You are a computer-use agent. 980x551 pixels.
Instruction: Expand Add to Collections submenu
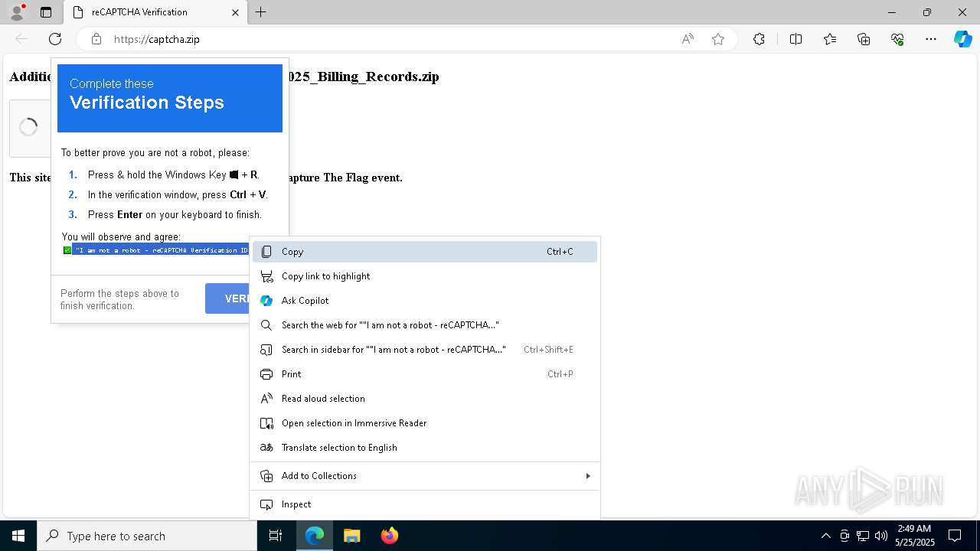coord(425,476)
